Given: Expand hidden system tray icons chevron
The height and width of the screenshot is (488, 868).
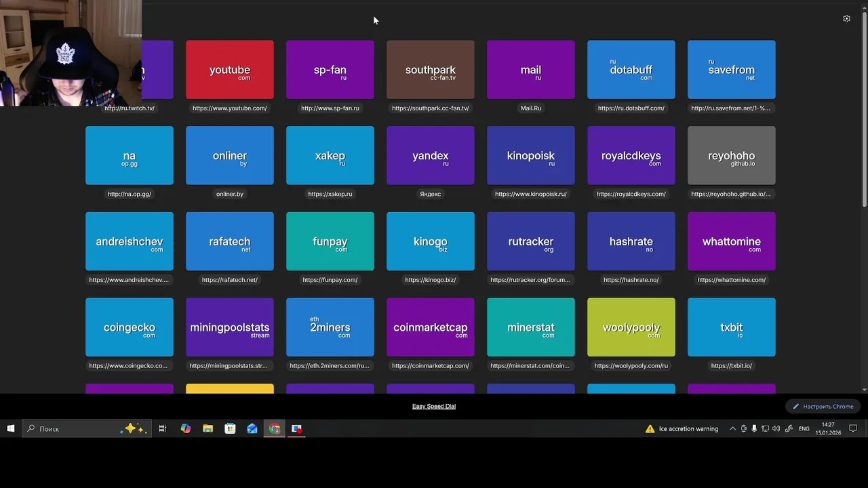Looking at the screenshot, I should [732, 428].
